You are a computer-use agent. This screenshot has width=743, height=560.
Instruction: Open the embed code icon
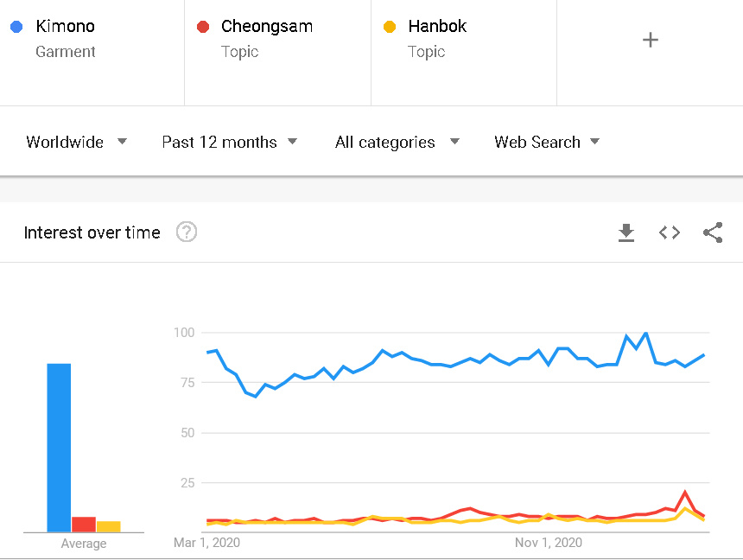pos(670,232)
